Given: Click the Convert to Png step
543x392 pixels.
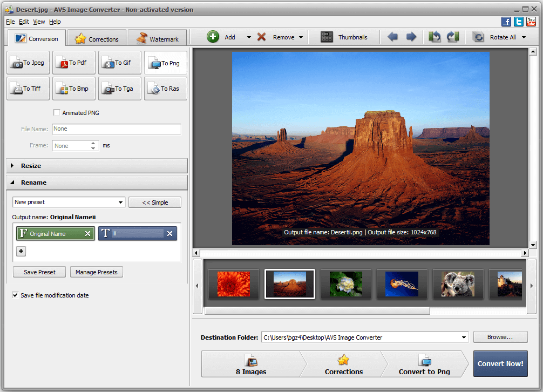Looking at the screenshot, I should click(425, 364).
